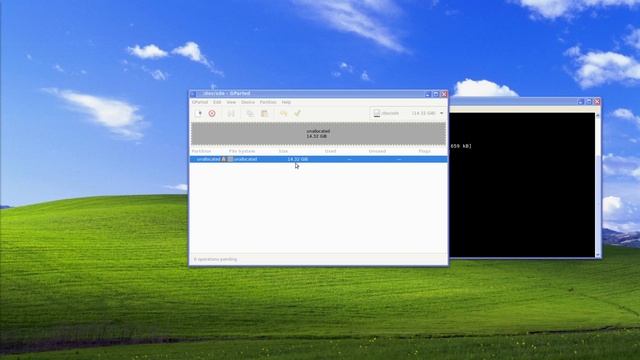Click the disk device icon in selector
The height and width of the screenshot is (360, 640).
[377, 113]
